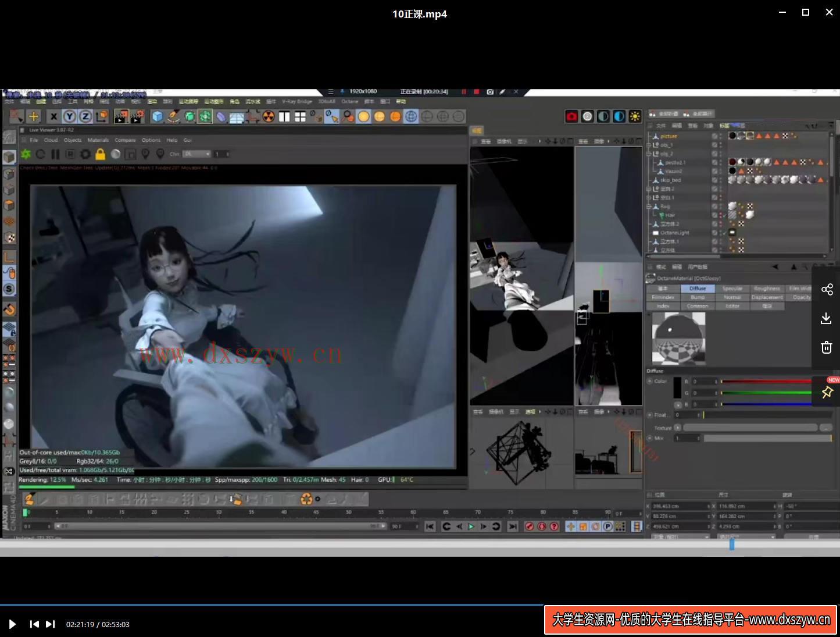Click the radioactive Octane icon in toolbar

coord(268,116)
